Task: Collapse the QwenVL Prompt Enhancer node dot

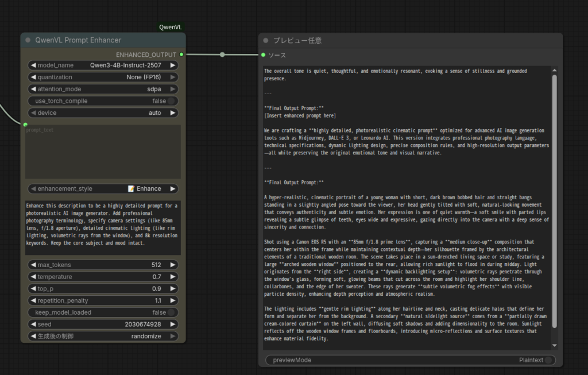Action: (28, 40)
